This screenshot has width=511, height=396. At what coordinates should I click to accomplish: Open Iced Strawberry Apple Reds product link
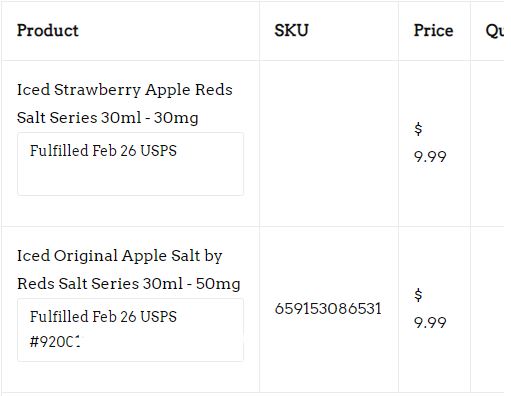point(125,103)
